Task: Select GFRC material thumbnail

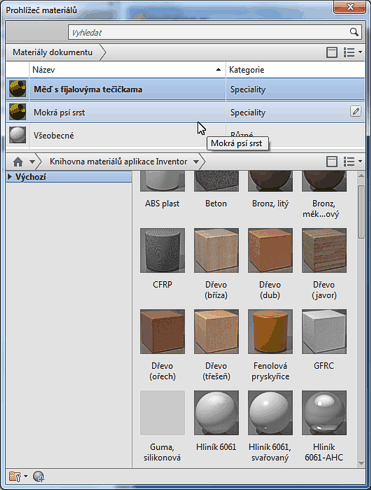Action: (324, 331)
